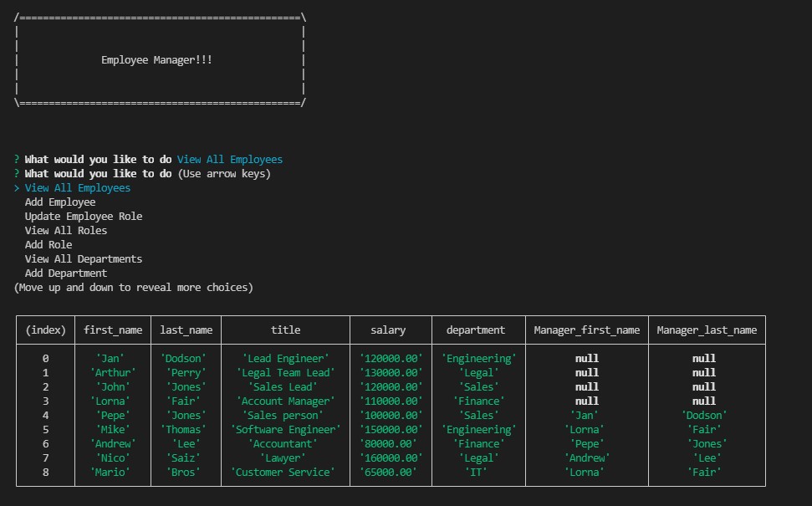Click last name cell 'Perry'

(x=186, y=373)
